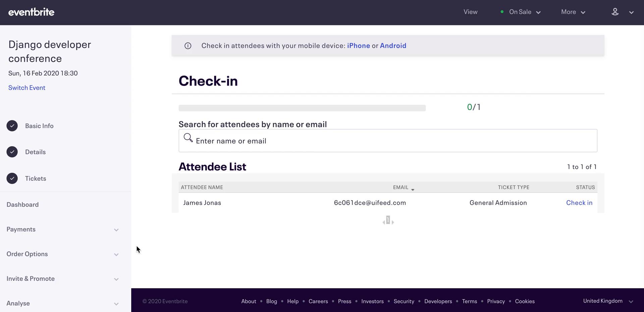The image size is (644, 312).
Task: Open the Press footer link
Action: pos(344,301)
